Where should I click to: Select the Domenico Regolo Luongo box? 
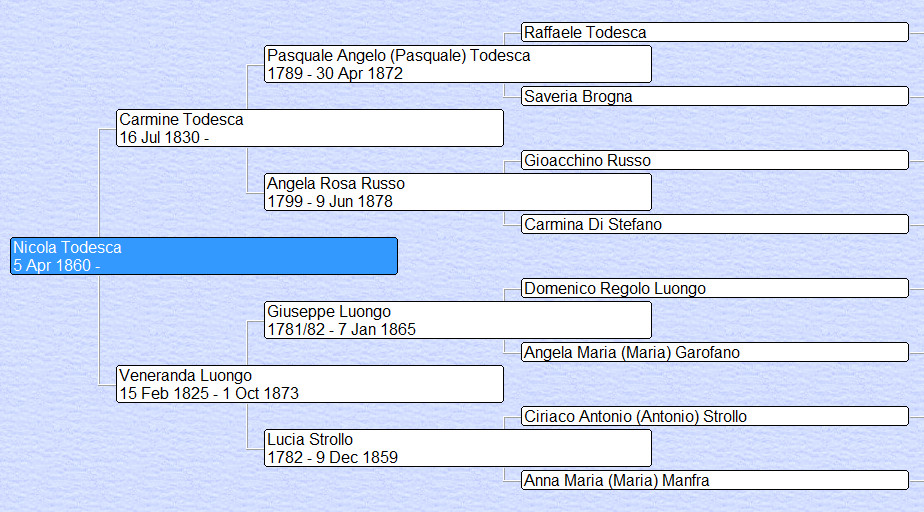[x=714, y=288]
